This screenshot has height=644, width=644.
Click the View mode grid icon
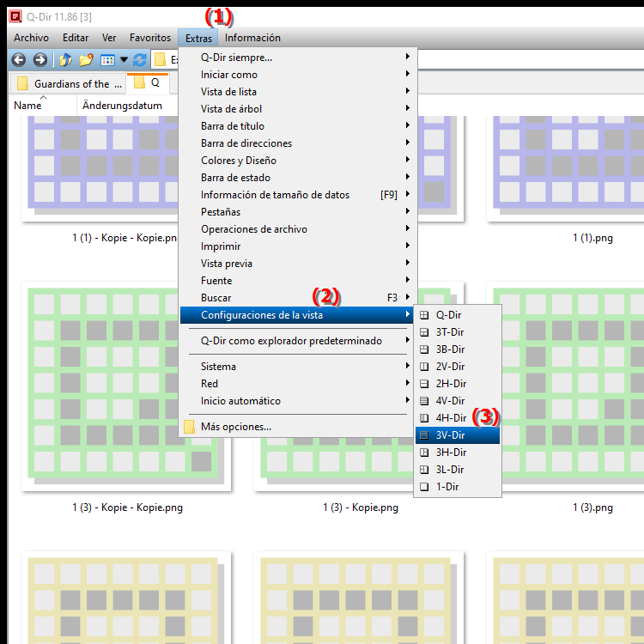(x=107, y=60)
